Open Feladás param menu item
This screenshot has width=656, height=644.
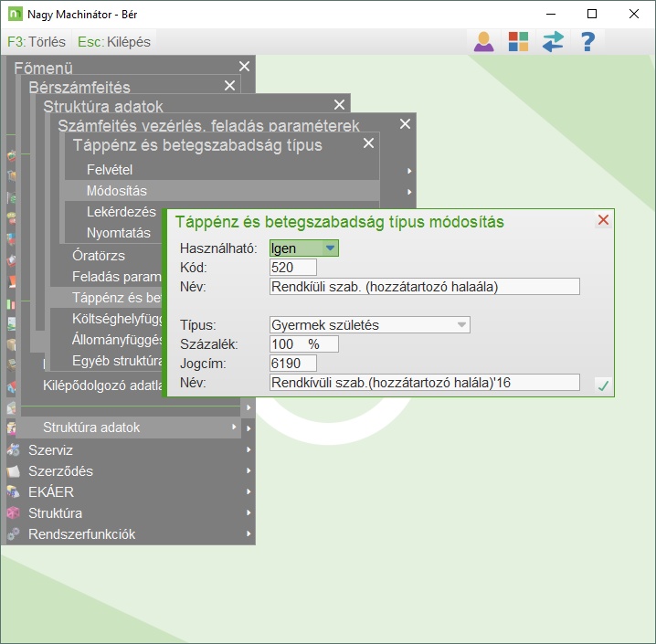pos(116,277)
